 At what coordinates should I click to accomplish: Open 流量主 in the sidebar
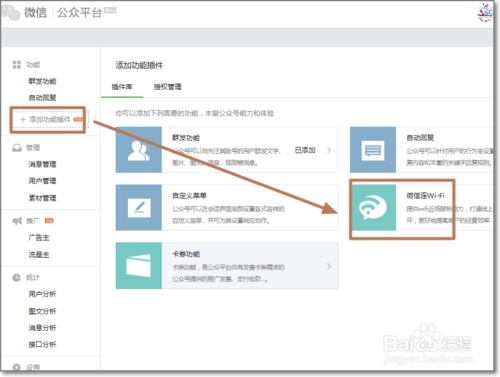(x=39, y=255)
